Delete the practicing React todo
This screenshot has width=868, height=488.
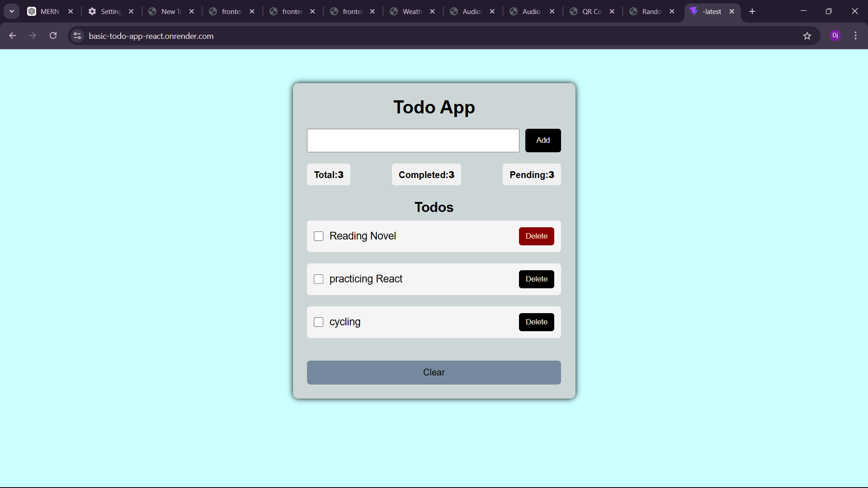tap(537, 279)
